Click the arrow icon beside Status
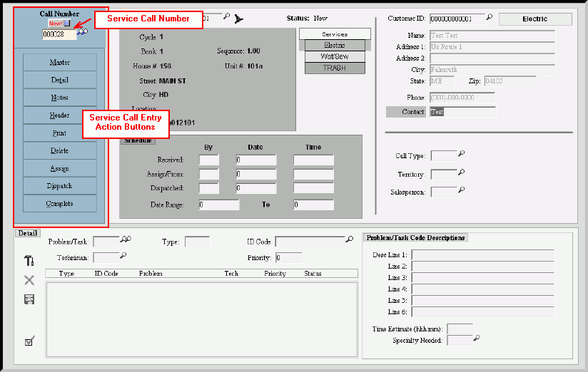This screenshot has width=588, height=372. pyautogui.click(x=238, y=19)
